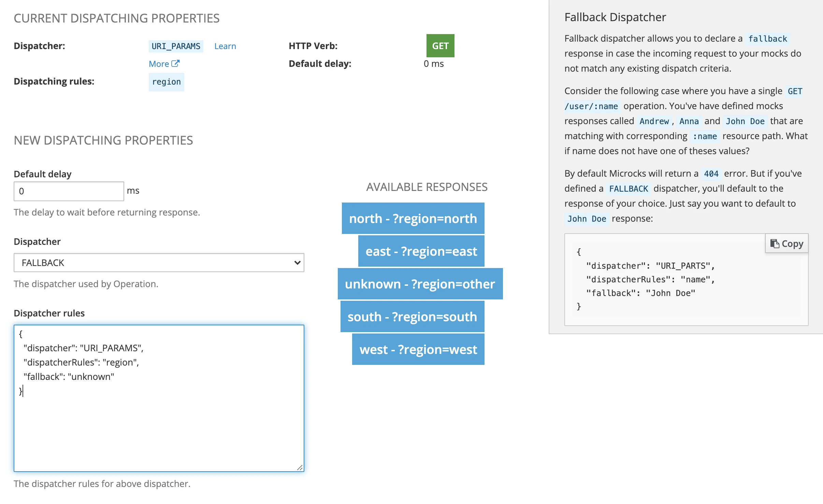Click the region dispatching rules tag
Screen dimensions: 823x504
click(x=166, y=82)
